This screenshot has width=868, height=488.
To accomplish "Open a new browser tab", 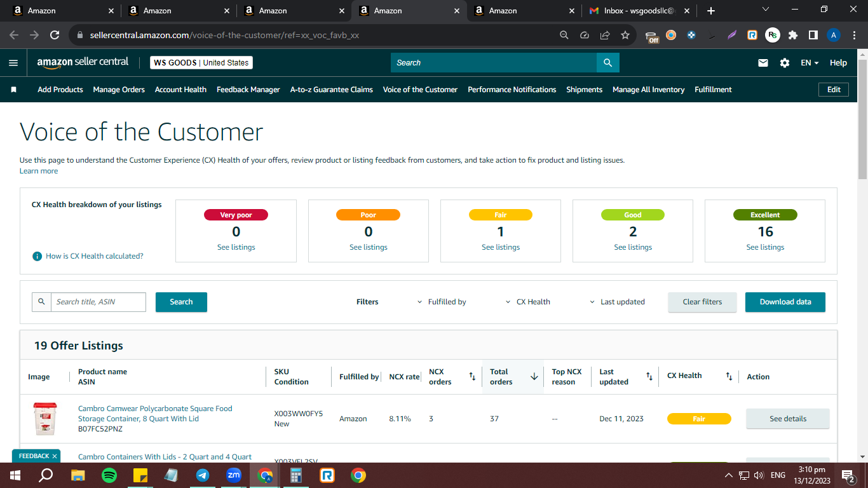I will pos(711,11).
